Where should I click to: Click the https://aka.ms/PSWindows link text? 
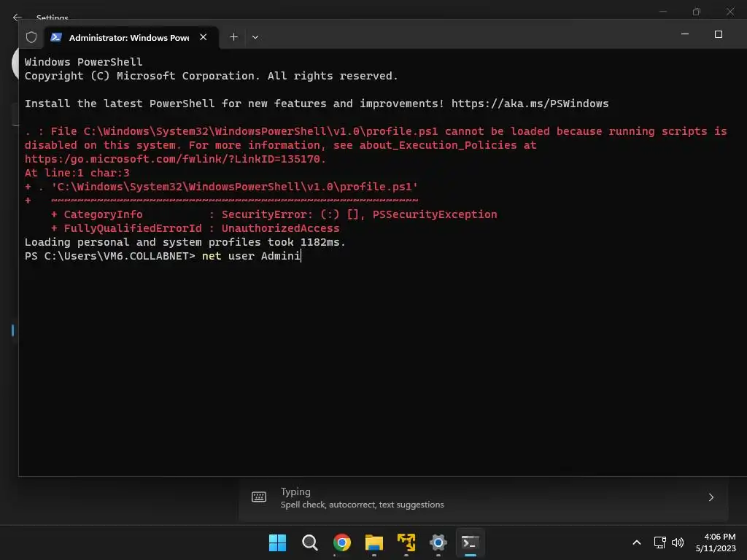click(x=530, y=104)
